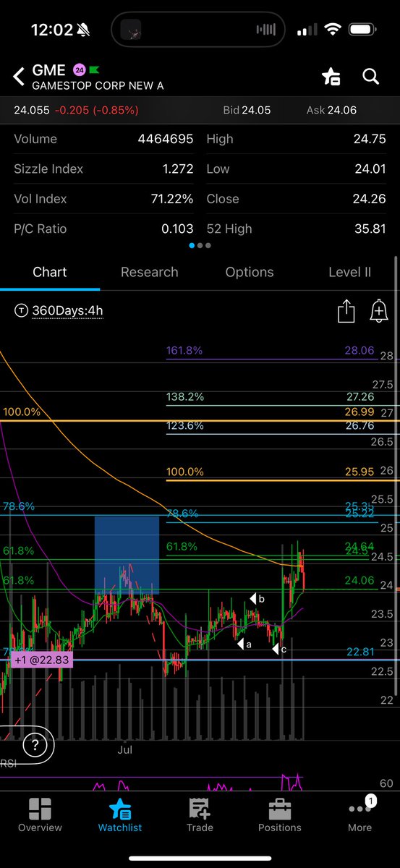This screenshot has width=400, height=868.
Task: Open Positions in bottom navigation
Action: (279, 816)
